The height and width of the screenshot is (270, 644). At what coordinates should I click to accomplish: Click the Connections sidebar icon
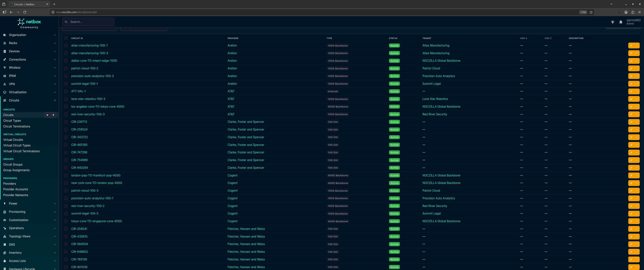(x=4, y=60)
